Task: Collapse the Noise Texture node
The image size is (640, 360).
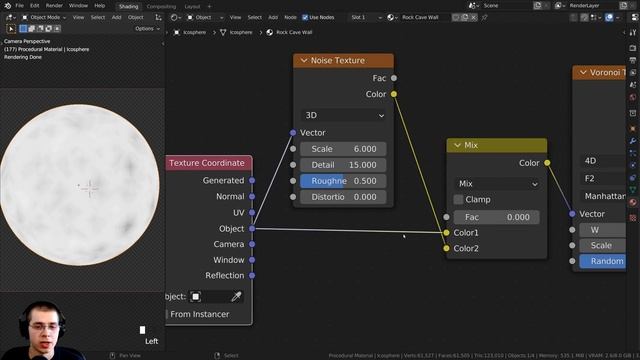Action: [304, 60]
